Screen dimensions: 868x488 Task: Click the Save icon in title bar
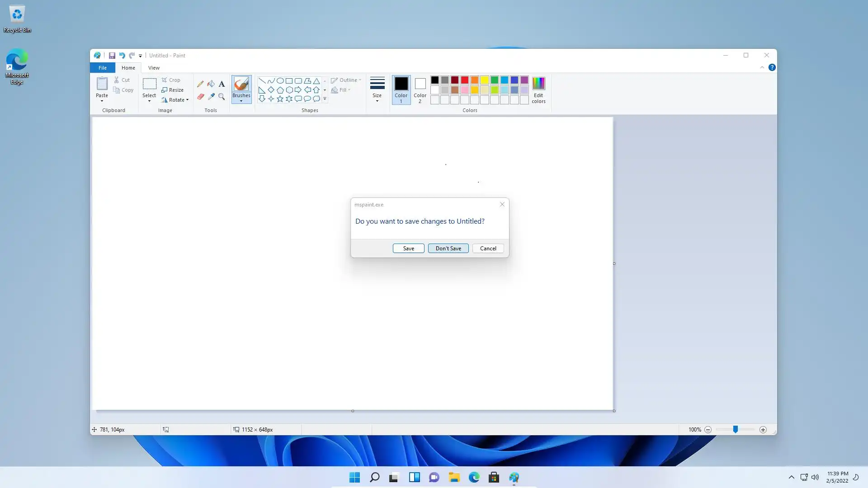point(112,56)
